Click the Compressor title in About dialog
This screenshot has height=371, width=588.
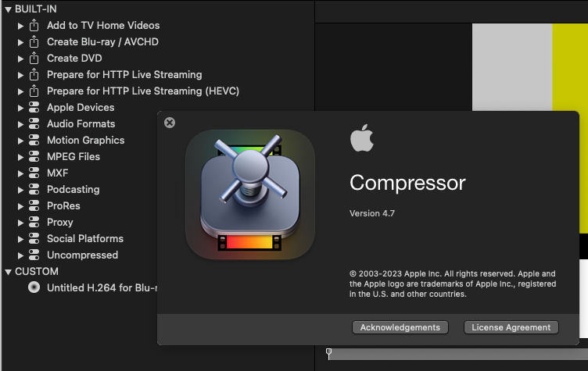(407, 183)
